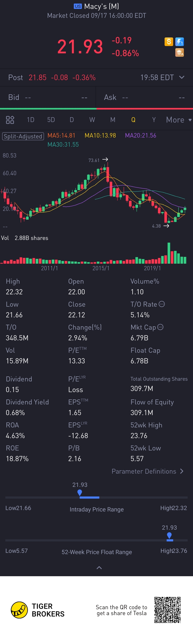193x644 pixels.
Task: Tap the Intraday Price Range marker
Action: tap(80, 493)
